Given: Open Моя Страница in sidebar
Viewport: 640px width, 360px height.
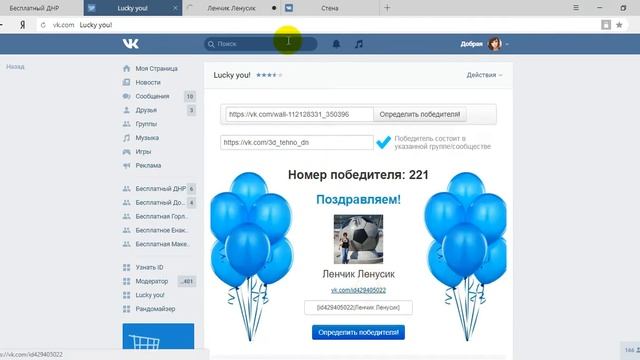Looking at the screenshot, I should [157, 69].
